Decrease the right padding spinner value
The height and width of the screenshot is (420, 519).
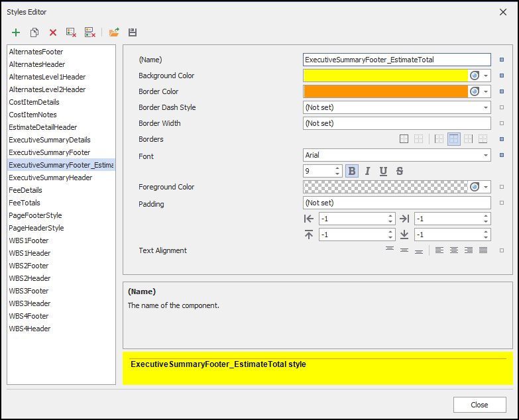pos(486,221)
